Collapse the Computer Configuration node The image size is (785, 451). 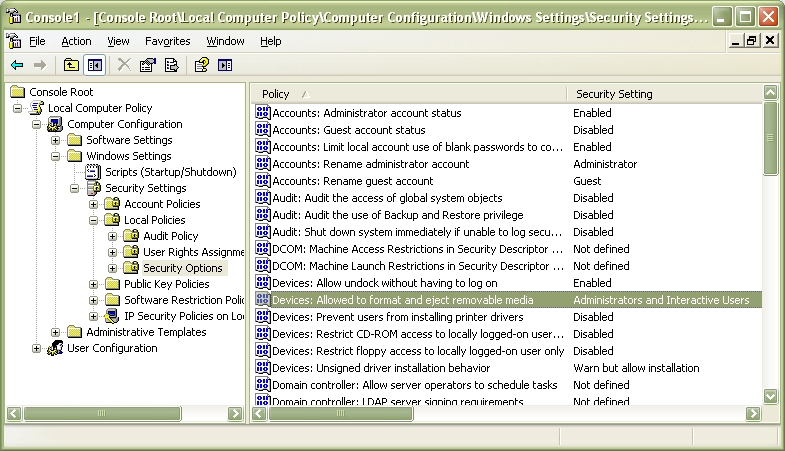point(37,124)
